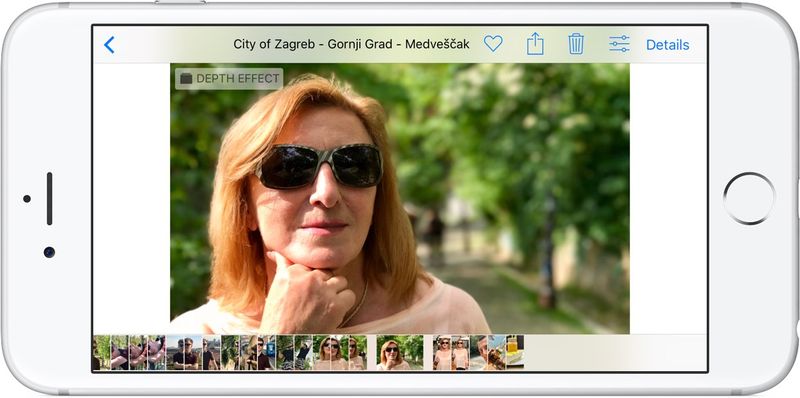Tap the main portrait photo

click(399, 198)
